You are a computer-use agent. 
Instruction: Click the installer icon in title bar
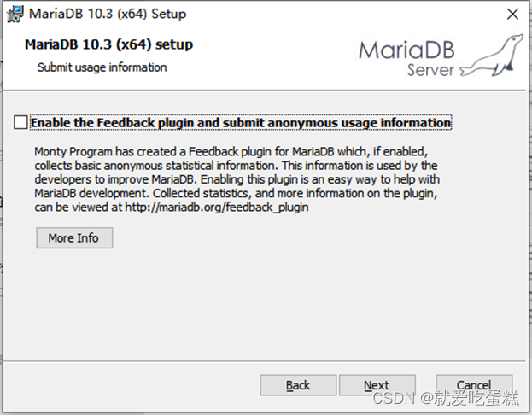15,15
